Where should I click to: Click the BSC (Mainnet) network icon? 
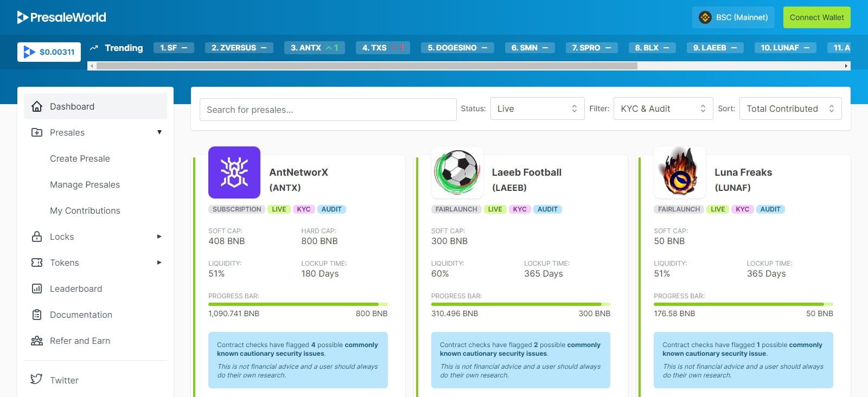[705, 17]
